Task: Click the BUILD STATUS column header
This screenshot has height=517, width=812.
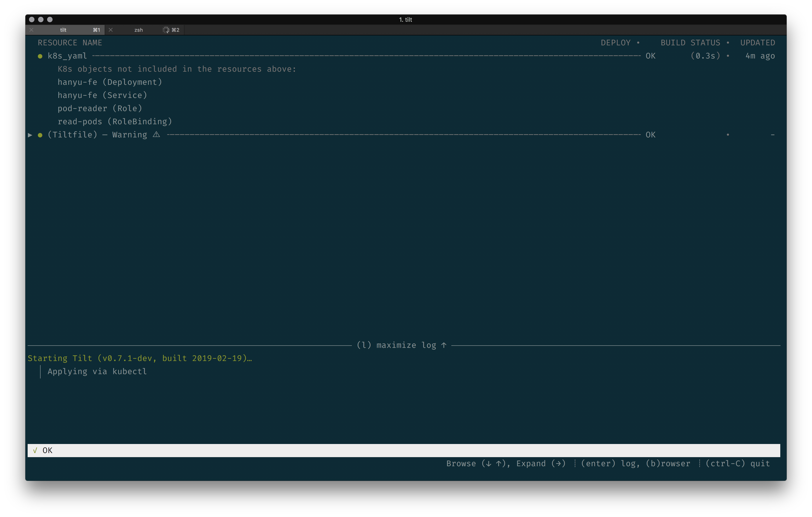Action: point(690,43)
